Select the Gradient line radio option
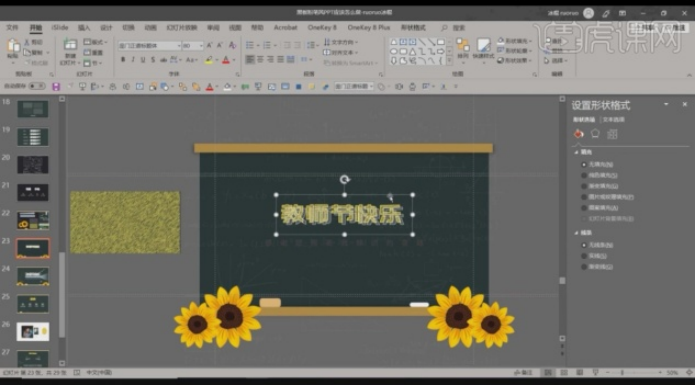The image size is (696, 386). click(x=584, y=267)
